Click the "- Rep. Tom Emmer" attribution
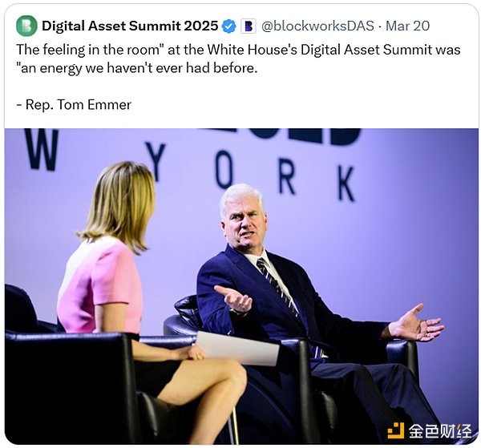This screenshot has width=481, height=448. pyautogui.click(x=72, y=104)
